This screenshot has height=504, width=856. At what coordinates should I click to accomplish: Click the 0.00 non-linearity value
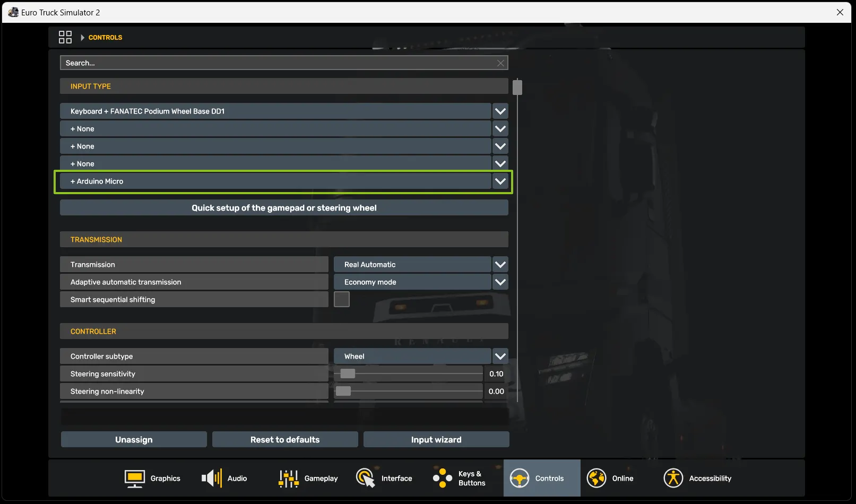(496, 392)
